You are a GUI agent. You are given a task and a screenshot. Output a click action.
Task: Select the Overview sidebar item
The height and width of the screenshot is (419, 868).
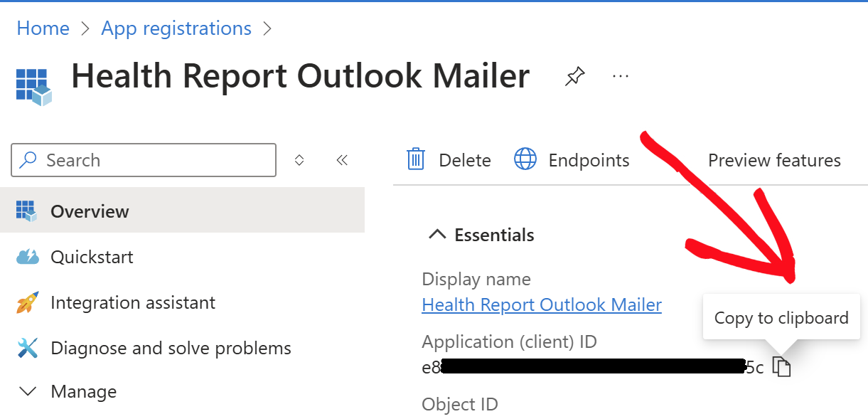coord(90,211)
